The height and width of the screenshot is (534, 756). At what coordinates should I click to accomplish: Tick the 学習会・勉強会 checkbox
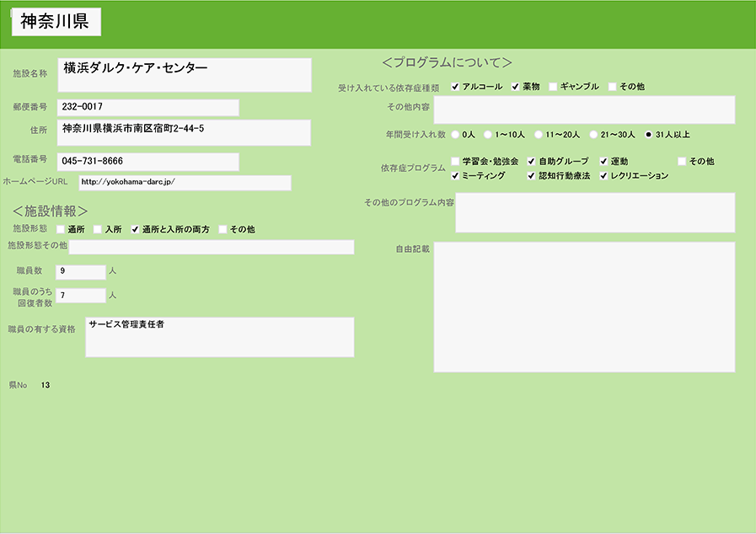coord(456,161)
